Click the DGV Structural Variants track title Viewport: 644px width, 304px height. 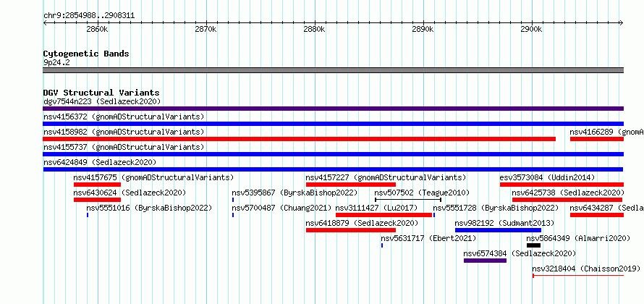(101, 93)
